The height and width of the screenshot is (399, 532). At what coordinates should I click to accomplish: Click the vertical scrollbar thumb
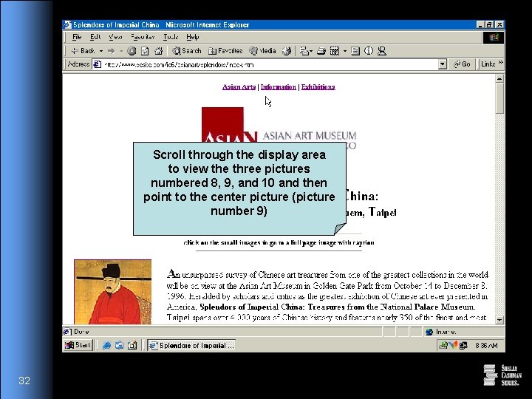[x=499, y=98]
